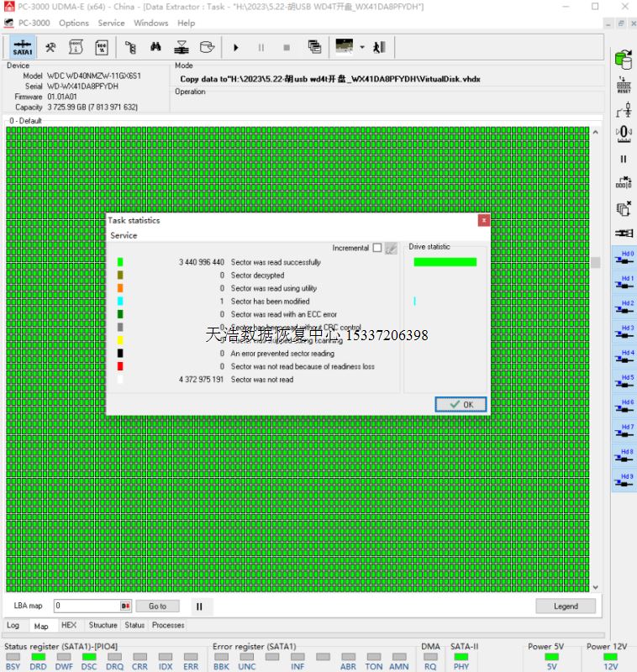Screen dimensions: 637x672
Task: Open the Options menu
Action: point(74,23)
